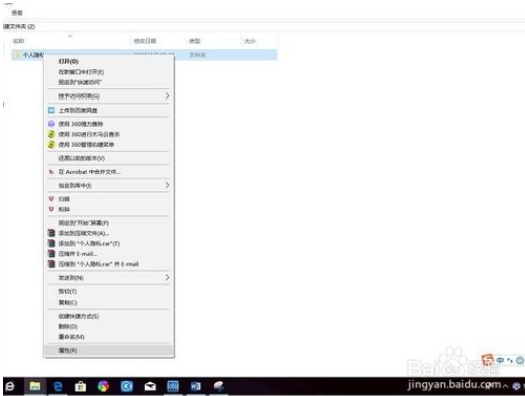Open Microsoft Store from the taskbar
The height and width of the screenshot is (396, 525).
tap(80, 387)
